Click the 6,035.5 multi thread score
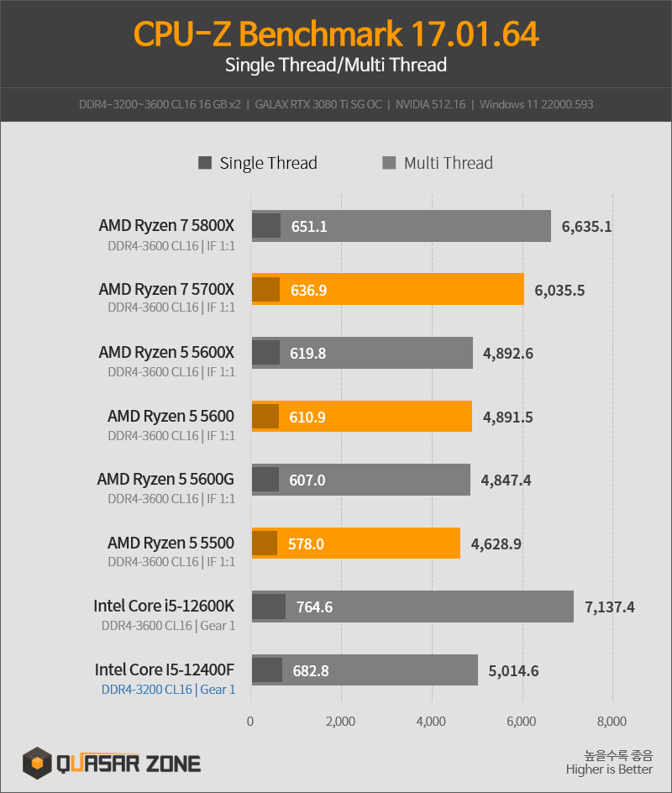Screen dimensions: 672x793 [559, 291]
